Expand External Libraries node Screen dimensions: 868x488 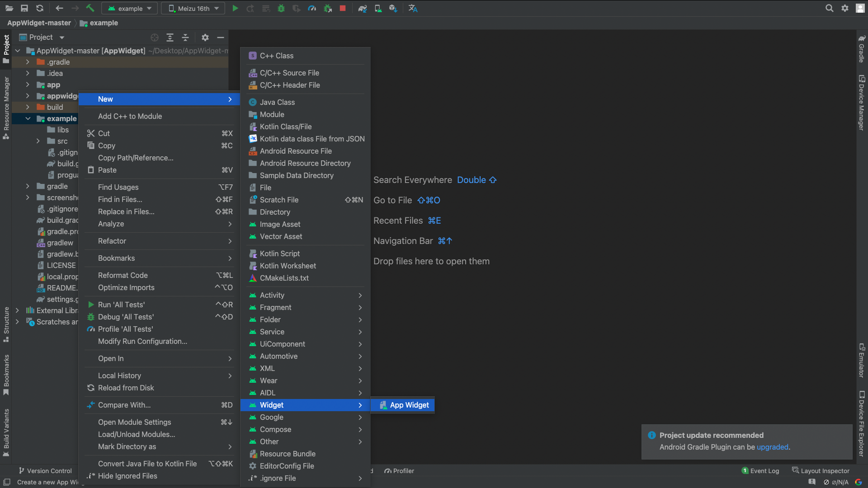tap(17, 310)
